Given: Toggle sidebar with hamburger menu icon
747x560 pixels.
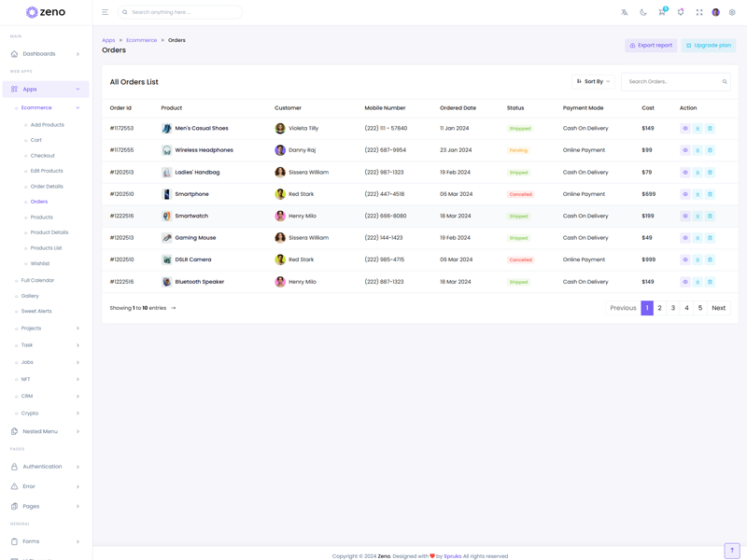Looking at the screenshot, I should 106,12.
